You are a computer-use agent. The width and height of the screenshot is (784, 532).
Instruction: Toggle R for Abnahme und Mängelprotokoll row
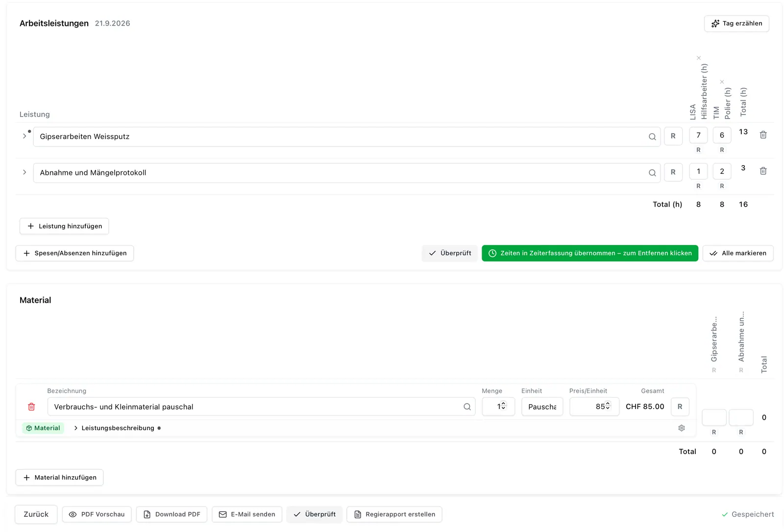tap(673, 172)
